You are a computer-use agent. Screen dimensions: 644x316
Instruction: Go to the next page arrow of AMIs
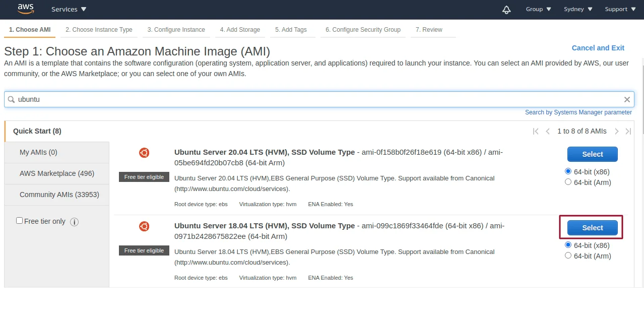pos(616,131)
